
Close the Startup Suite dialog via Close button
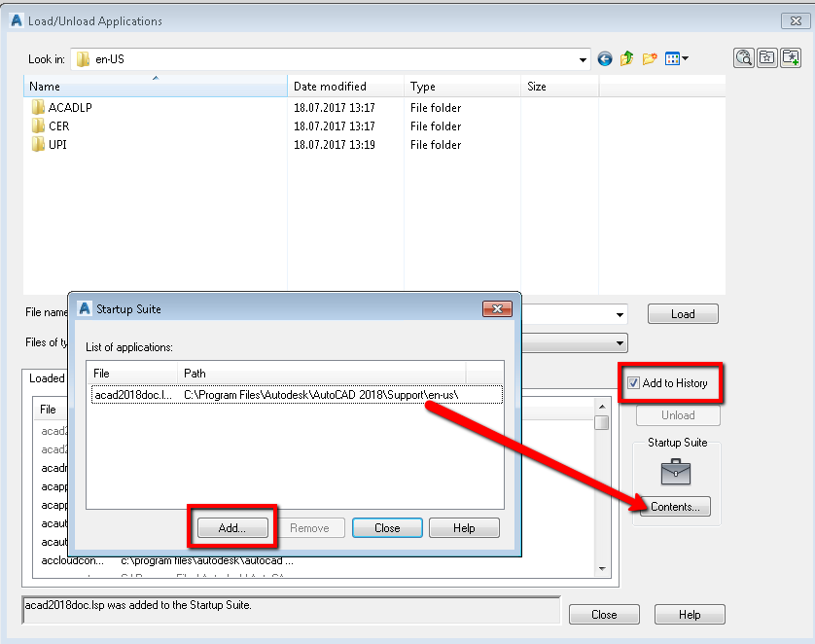point(387,528)
